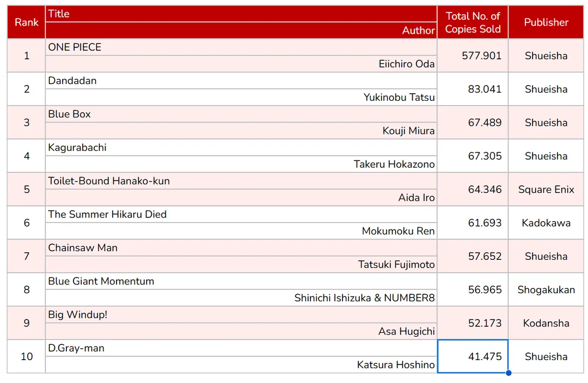This screenshot has height=383, width=588.
Task: Select the rank 5 cell
Action: coord(26,189)
